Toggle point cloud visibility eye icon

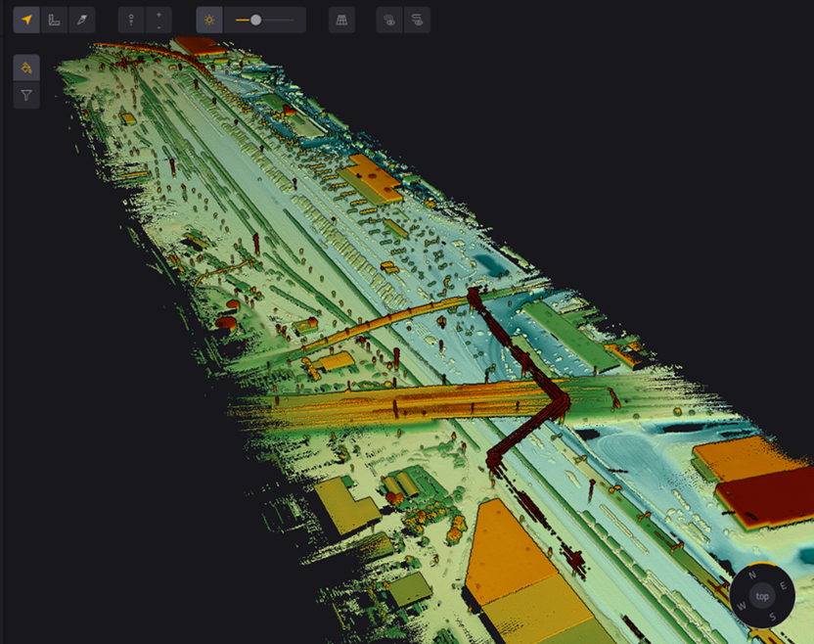tap(389, 20)
